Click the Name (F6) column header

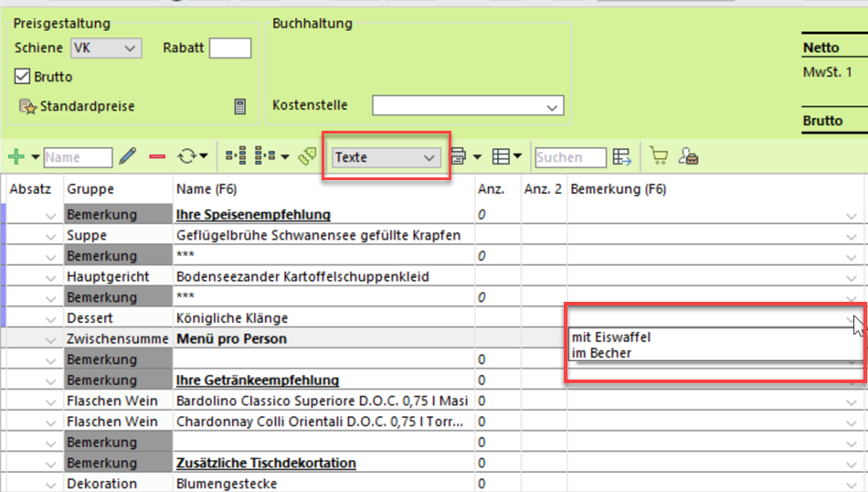206,189
